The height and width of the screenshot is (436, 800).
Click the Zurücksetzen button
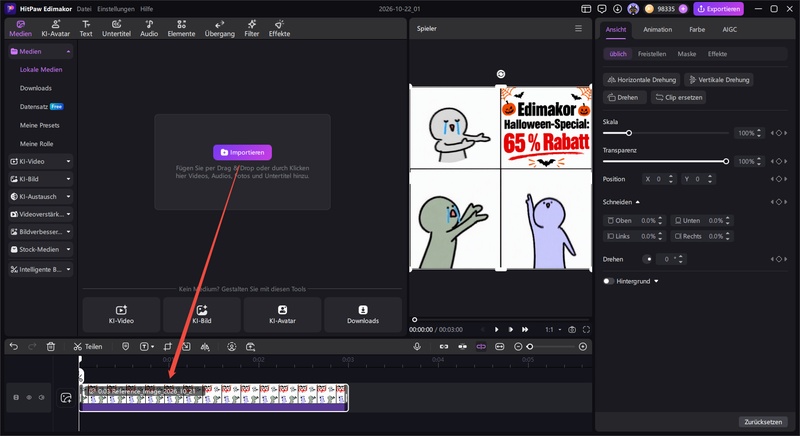763,422
